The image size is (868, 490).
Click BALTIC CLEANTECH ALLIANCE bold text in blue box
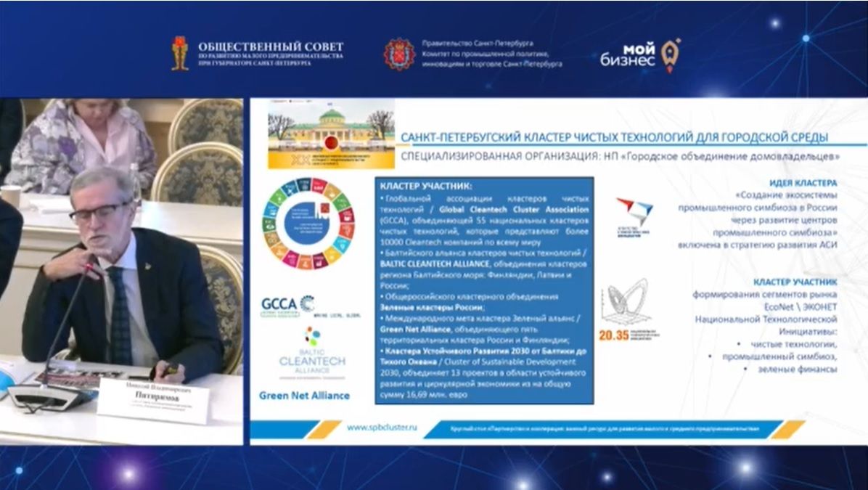pos(435,264)
